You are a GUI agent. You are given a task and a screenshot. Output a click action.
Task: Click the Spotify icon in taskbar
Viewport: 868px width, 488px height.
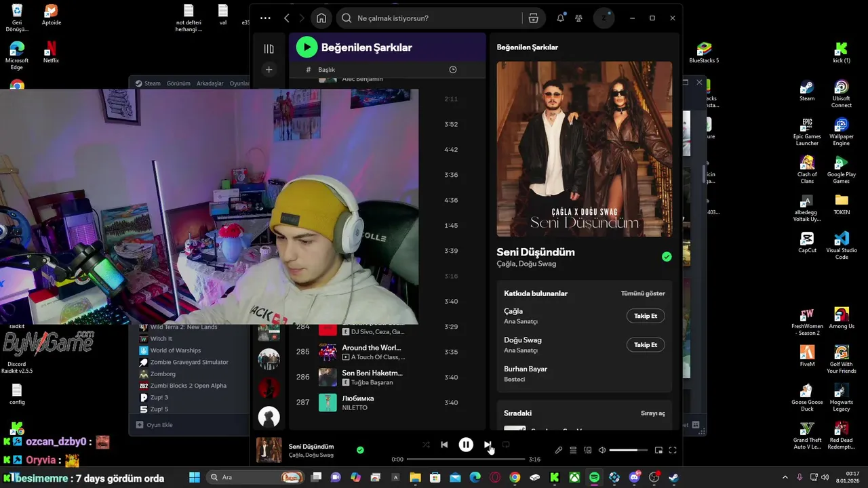(595, 477)
